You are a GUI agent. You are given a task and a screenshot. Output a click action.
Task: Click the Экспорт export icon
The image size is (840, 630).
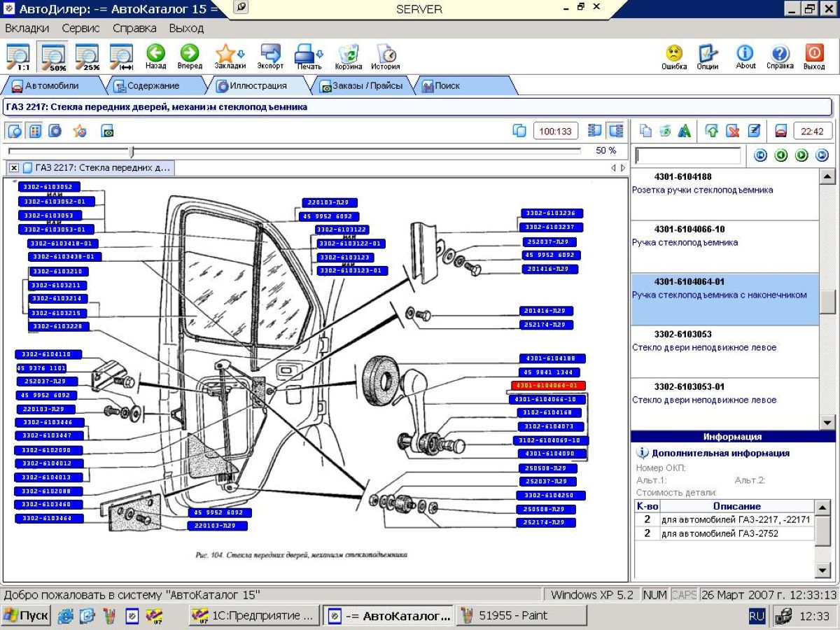click(x=270, y=57)
